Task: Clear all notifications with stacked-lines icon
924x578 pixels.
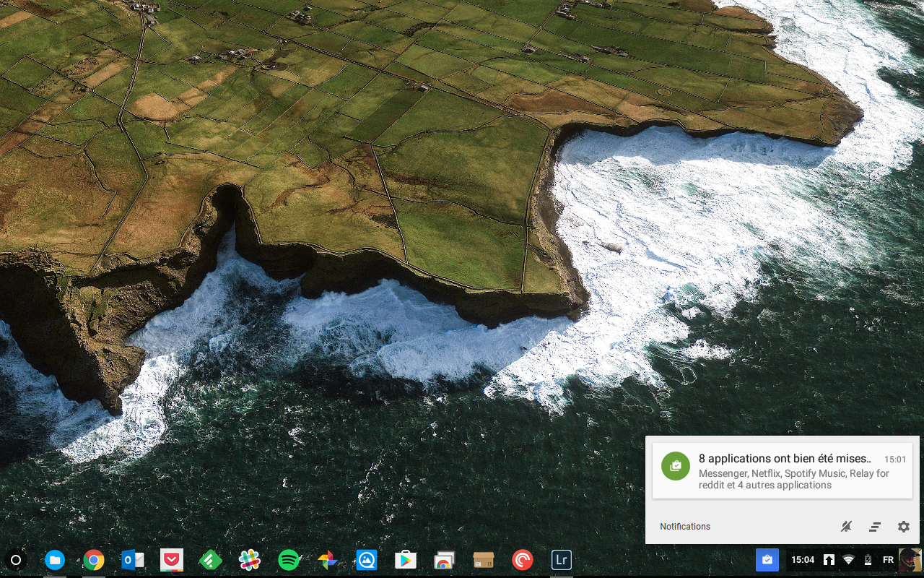Action: [875, 527]
